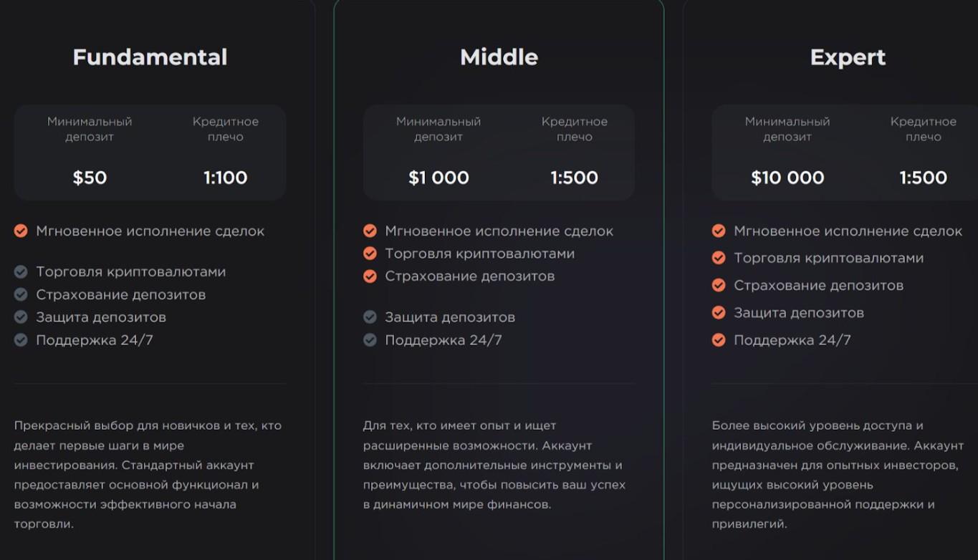
Task: Click the $50 minimum deposit value
Action: click(90, 178)
